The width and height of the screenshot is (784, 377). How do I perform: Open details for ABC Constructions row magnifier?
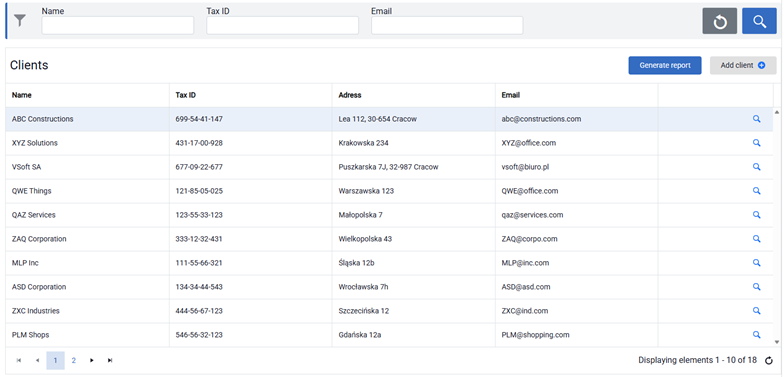tap(756, 119)
